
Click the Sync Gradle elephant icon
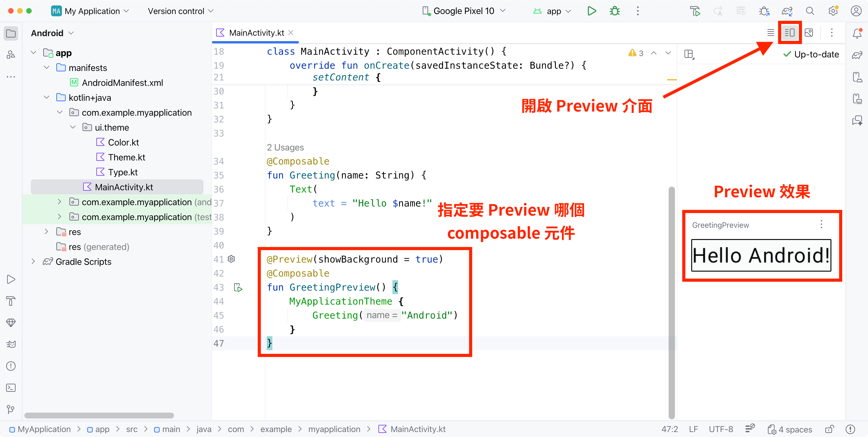pos(787,11)
